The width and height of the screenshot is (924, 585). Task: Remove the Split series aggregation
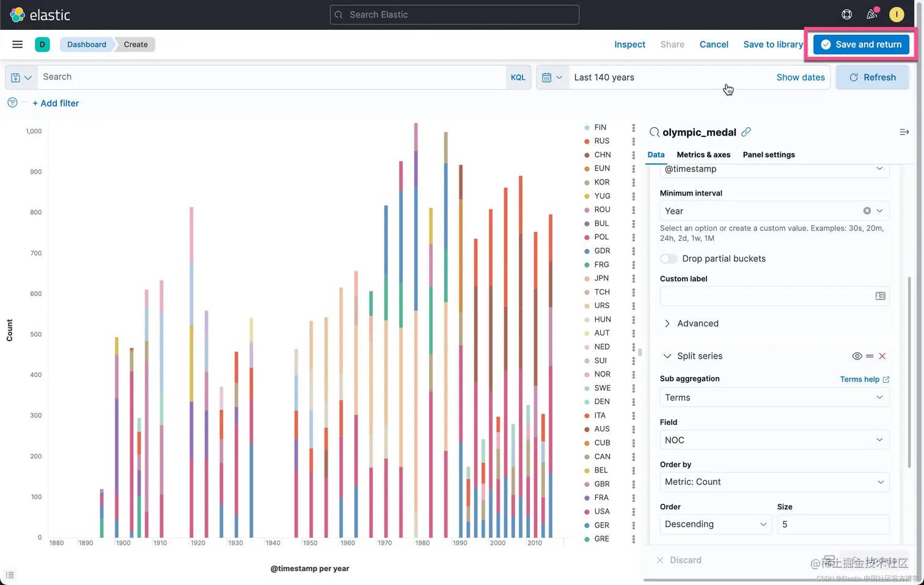point(882,356)
